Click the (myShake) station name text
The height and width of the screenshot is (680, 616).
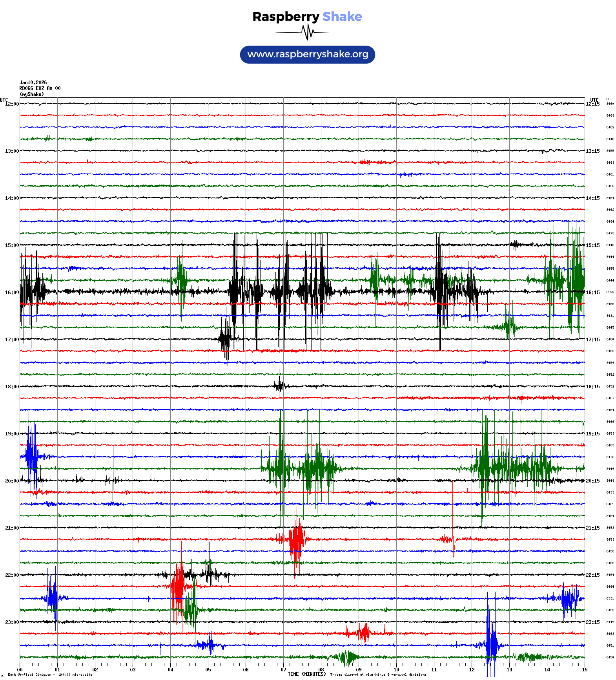coord(32,94)
